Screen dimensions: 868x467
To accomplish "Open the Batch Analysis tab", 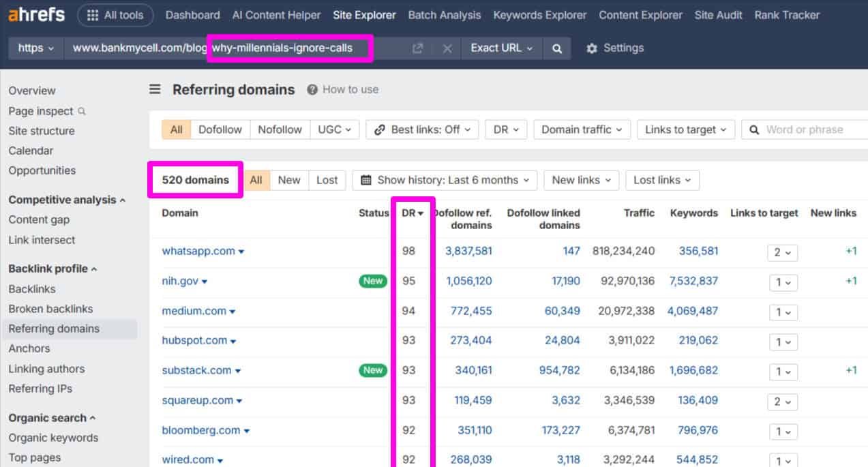I will (444, 14).
